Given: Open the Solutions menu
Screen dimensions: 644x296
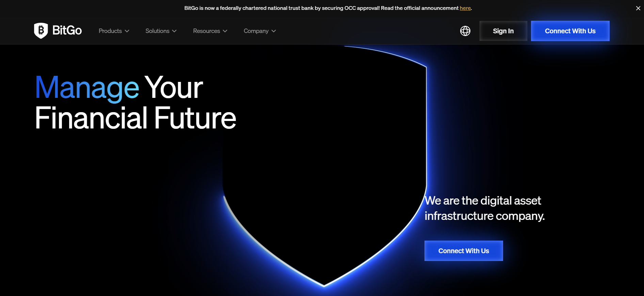Looking at the screenshot, I should click(x=157, y=31).
